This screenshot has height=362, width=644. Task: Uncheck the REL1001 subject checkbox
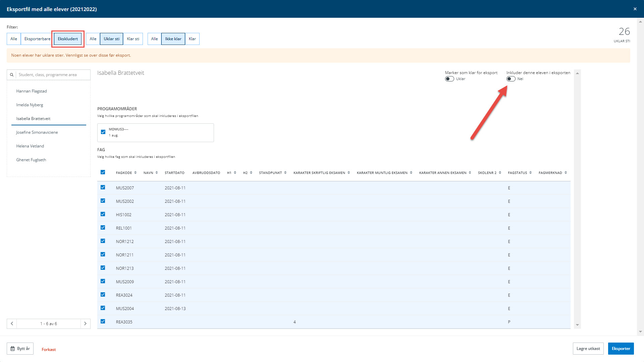pyautogui.click(x=103, y=228)
